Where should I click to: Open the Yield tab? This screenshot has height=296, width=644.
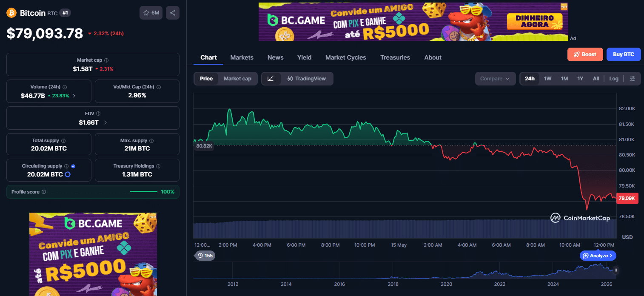pos(304,57)
